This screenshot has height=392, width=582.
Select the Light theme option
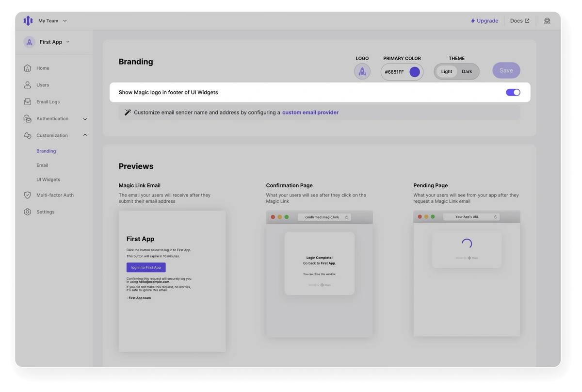pos(447,71)
